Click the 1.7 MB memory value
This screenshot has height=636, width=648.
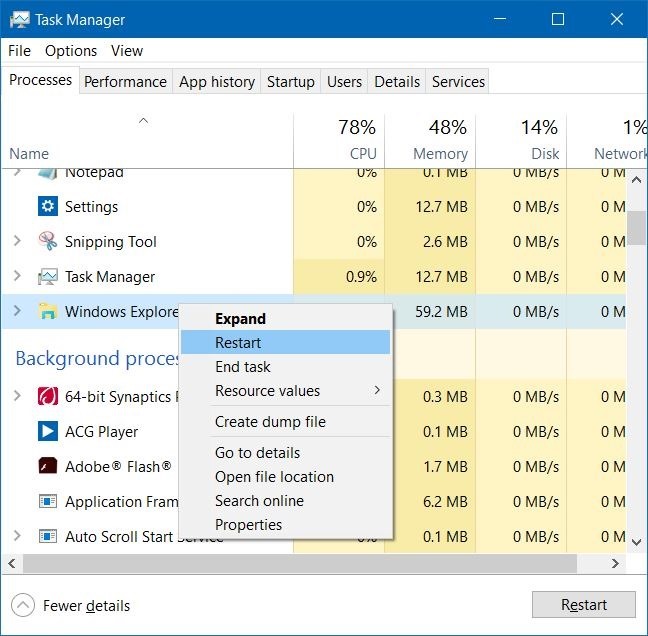445,467
